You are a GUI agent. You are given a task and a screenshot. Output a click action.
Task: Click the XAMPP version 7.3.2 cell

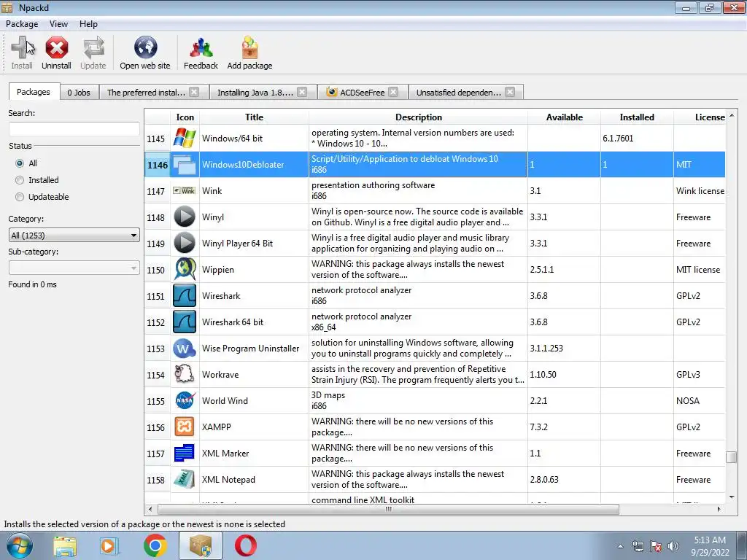click(564, 427)
